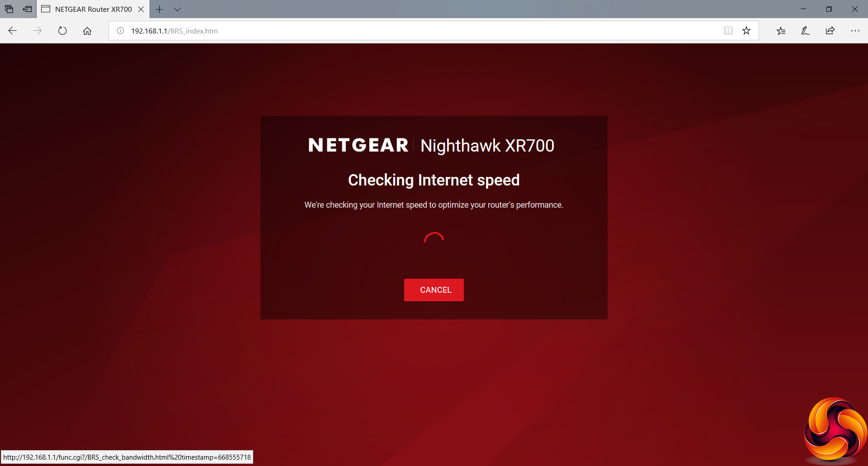This screenshot has height=466, width=868.
Task: Click the 'Checking Internet speed' heading
Action: [434, 180]
